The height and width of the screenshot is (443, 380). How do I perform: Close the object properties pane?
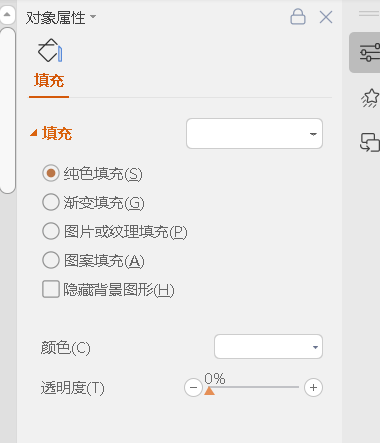point(326,17)
